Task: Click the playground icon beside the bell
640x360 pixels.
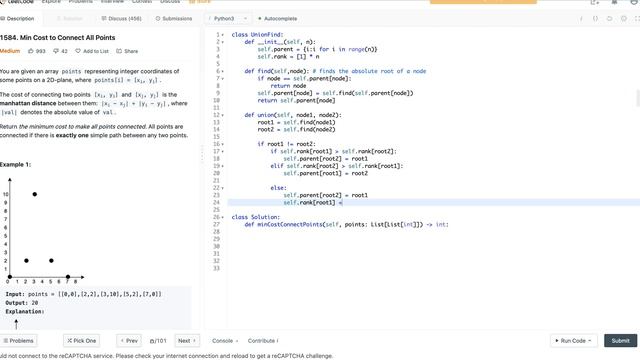Action: pos(594,2)
